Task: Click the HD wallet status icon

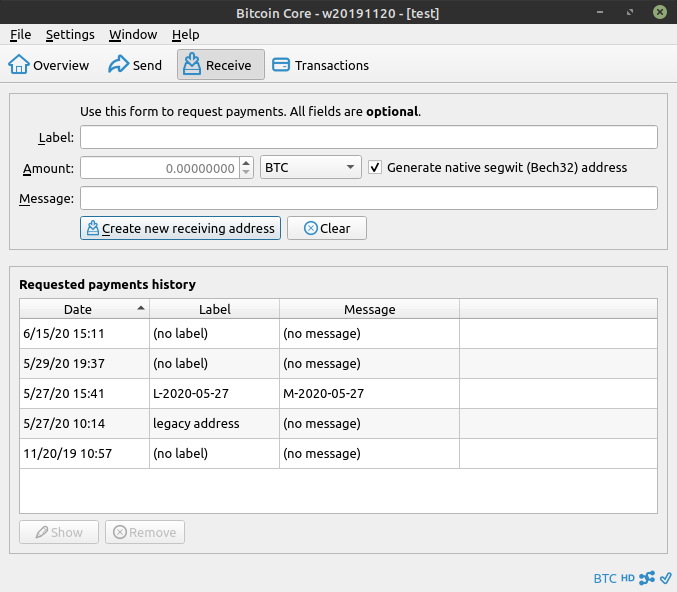Action: pos(628,578)
